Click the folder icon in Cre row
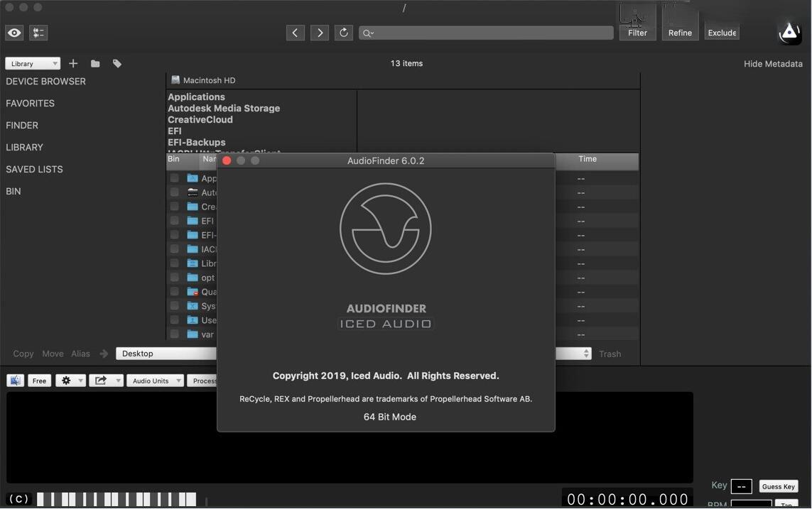The width and height of the screenshot is (812, 509). pos(193,207)
